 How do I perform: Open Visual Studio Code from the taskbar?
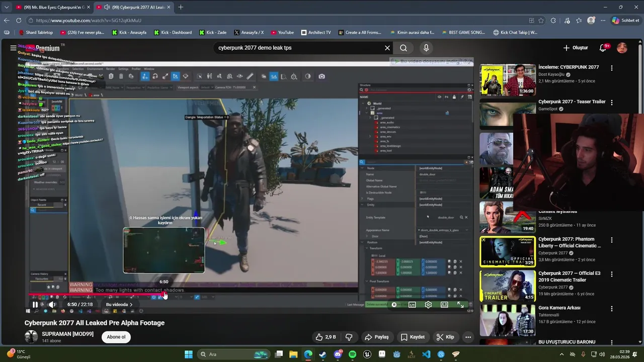pos(426,354)
